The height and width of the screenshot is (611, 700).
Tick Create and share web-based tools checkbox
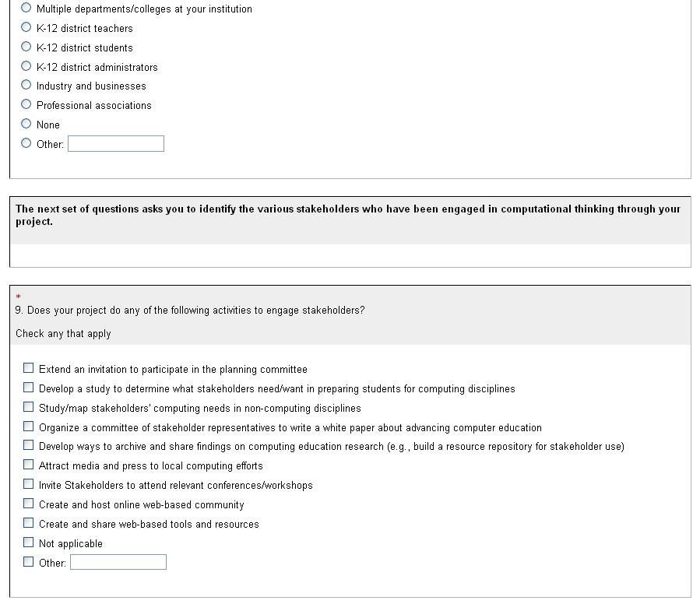pos(29,523)
